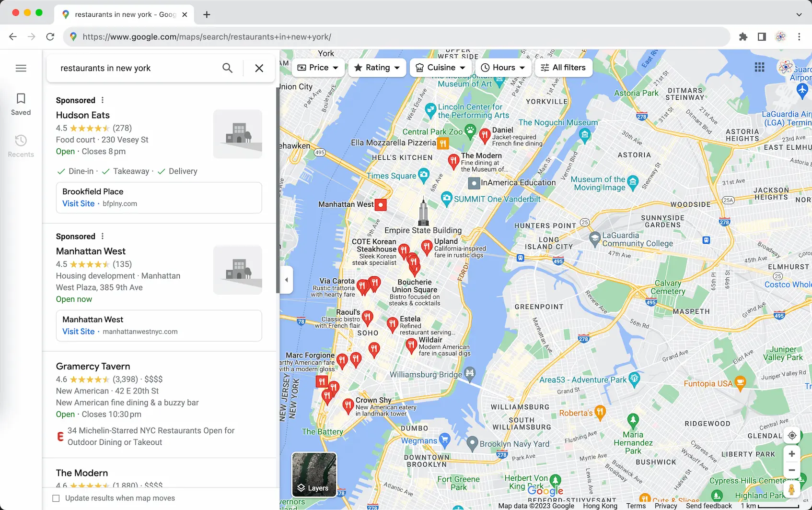Enable Update results when map moves
Viewport: 812px width, 510px height.
pyautogui.click(x=56, y=498)
